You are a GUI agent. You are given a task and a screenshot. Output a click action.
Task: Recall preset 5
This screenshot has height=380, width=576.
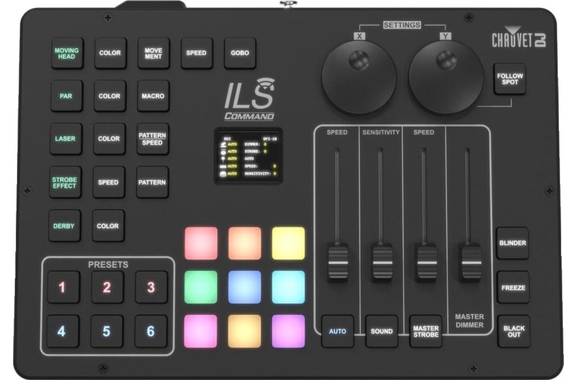click(x=107, y=331)
